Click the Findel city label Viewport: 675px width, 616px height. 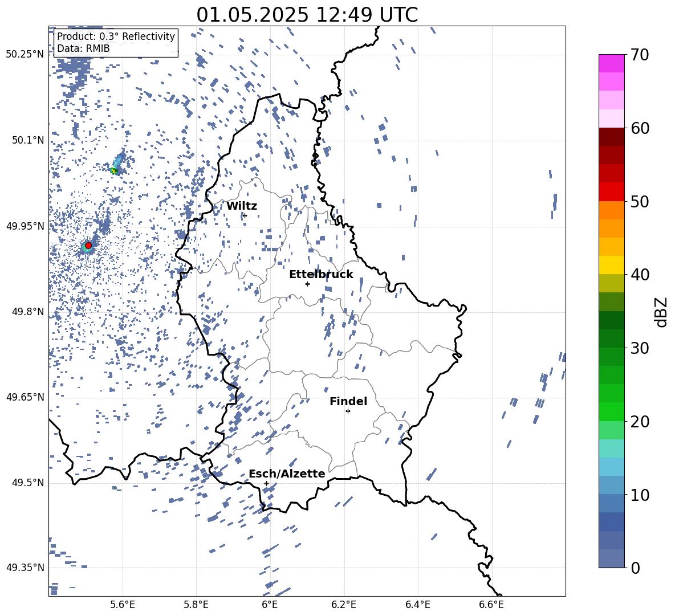click(x=348, y=401)
